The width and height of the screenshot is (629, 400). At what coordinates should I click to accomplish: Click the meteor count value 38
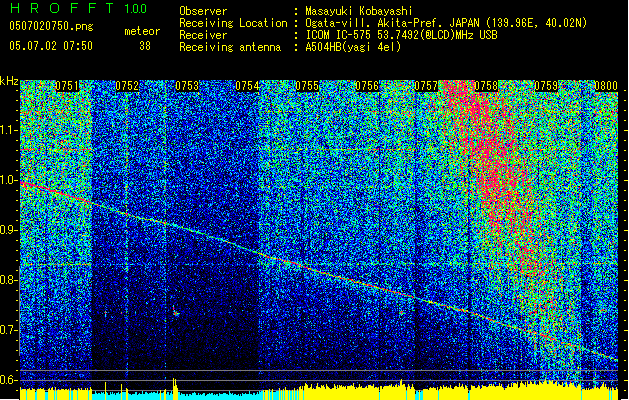pos(145,46)
